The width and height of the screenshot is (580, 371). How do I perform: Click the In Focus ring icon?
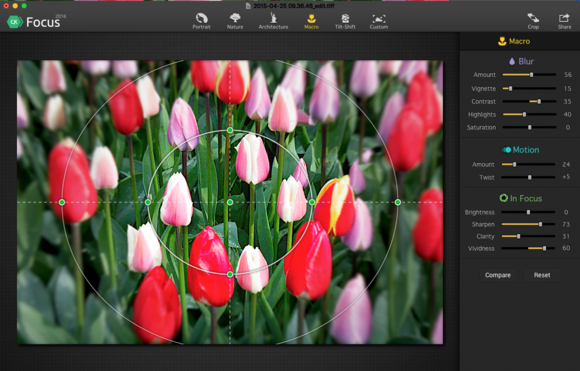click(503, 198)
